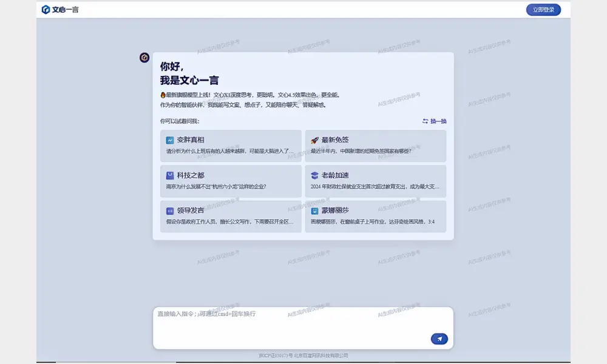Click the chart icon on 变胖真相 card
Image resolution: width=607 pixels, height=364 pixels.
(x=170, y=140)
